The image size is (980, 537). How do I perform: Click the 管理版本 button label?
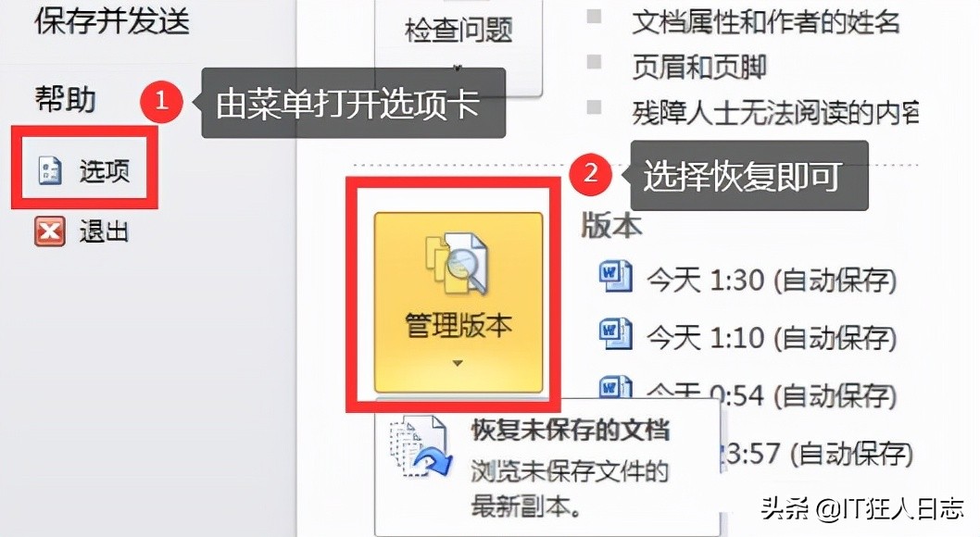[459, 326]
